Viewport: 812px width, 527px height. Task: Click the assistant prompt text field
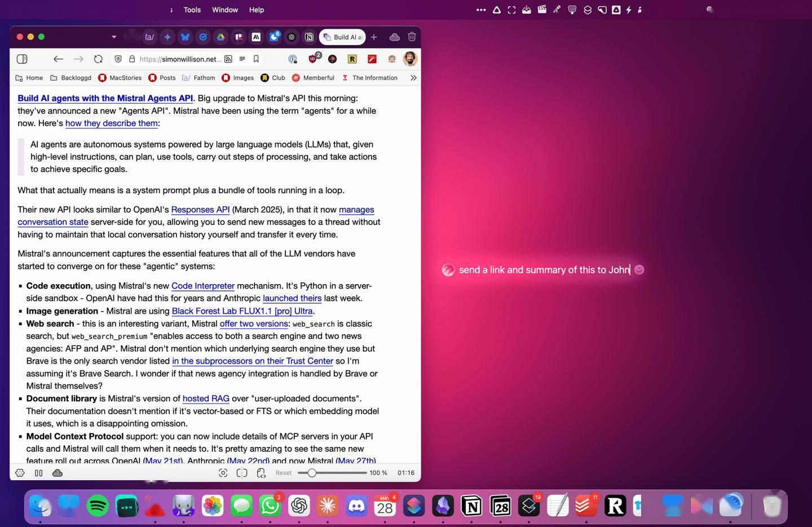[544, 270]
